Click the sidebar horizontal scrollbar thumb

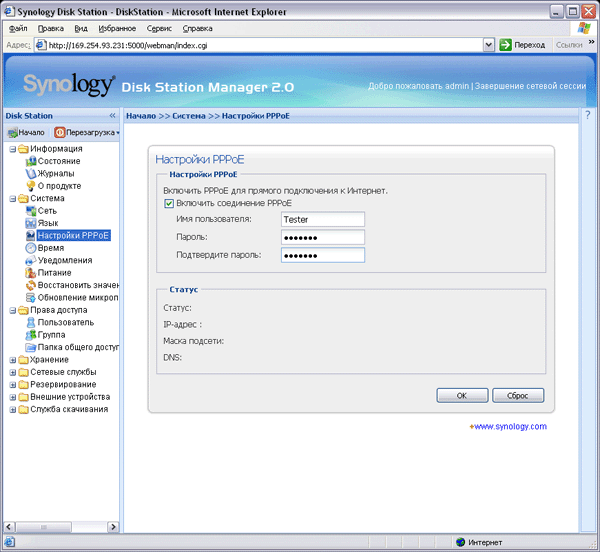44,527
